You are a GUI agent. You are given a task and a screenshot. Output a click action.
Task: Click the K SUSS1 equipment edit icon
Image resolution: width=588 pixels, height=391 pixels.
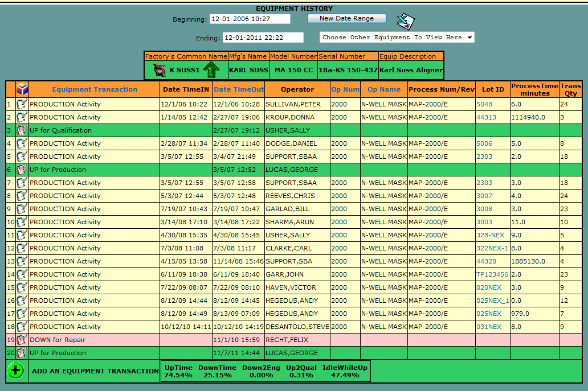click(x=159, y=70)
